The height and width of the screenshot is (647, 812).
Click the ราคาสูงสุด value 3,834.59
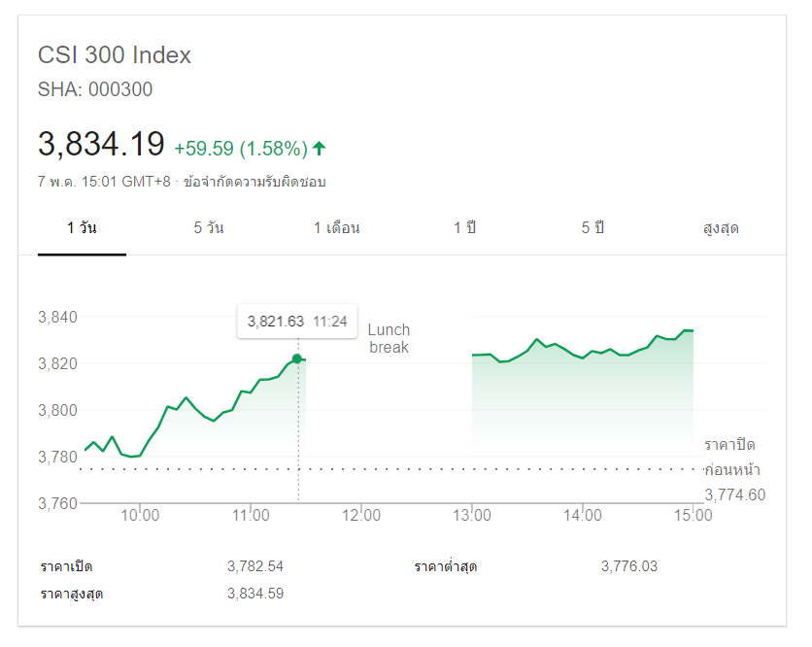[x=255, y=594]
